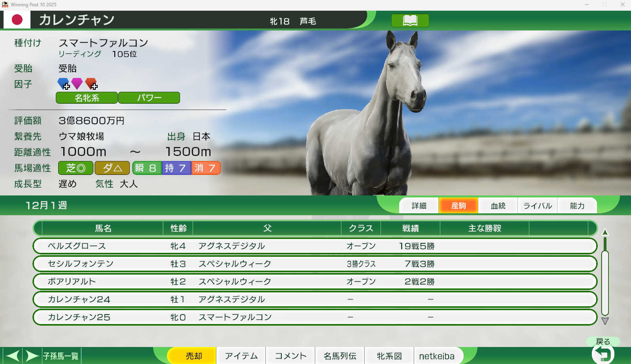Select the カレンチャン25 offspring row
This screenshot has height=364, width=631.
315,317
